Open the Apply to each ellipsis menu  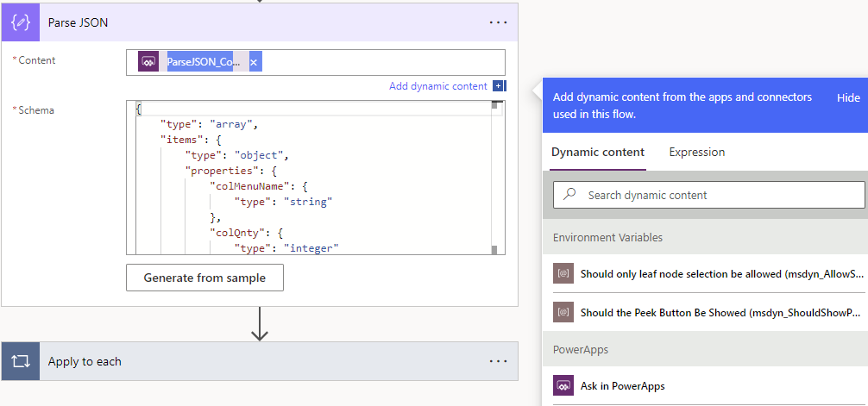coord(498,361)
